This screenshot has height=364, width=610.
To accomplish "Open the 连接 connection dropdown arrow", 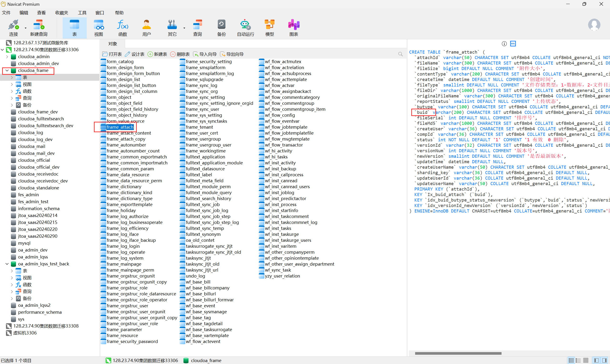I will (x=25, y=28).
